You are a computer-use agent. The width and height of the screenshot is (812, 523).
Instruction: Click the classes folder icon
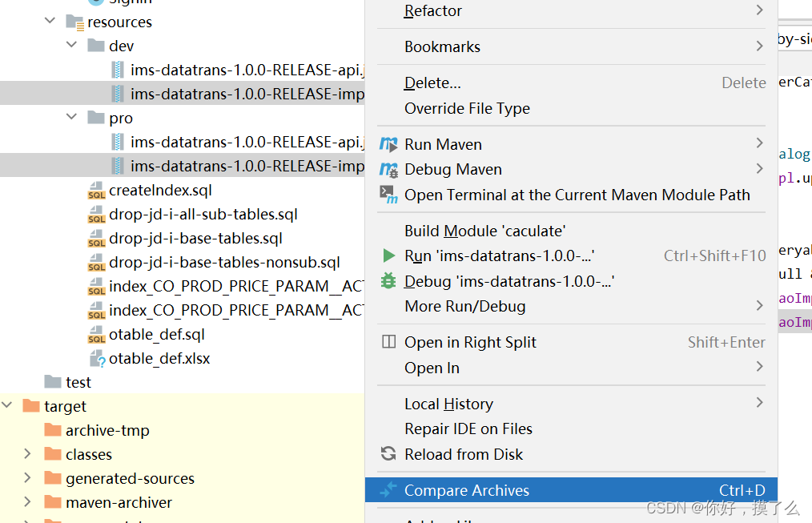point(53,453)
